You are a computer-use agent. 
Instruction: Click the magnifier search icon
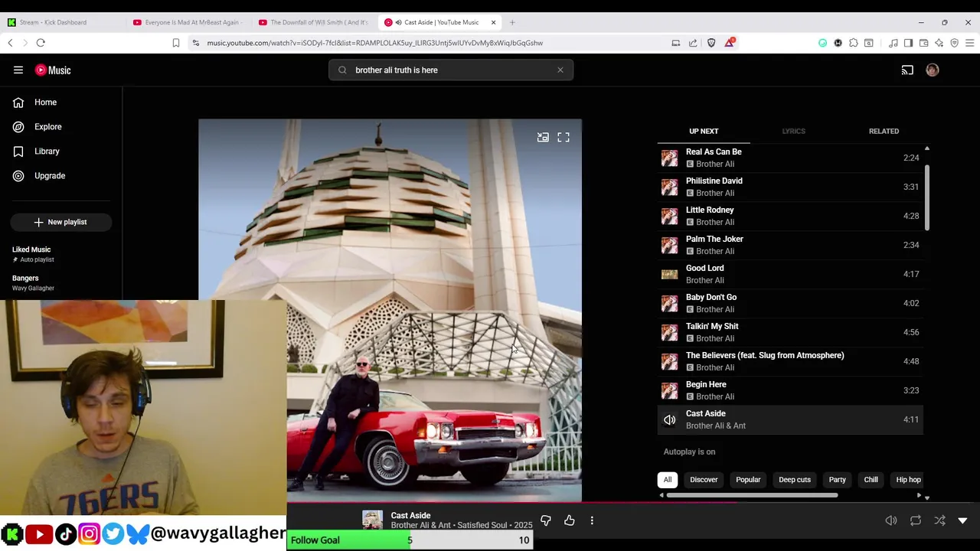click(342, 70)
